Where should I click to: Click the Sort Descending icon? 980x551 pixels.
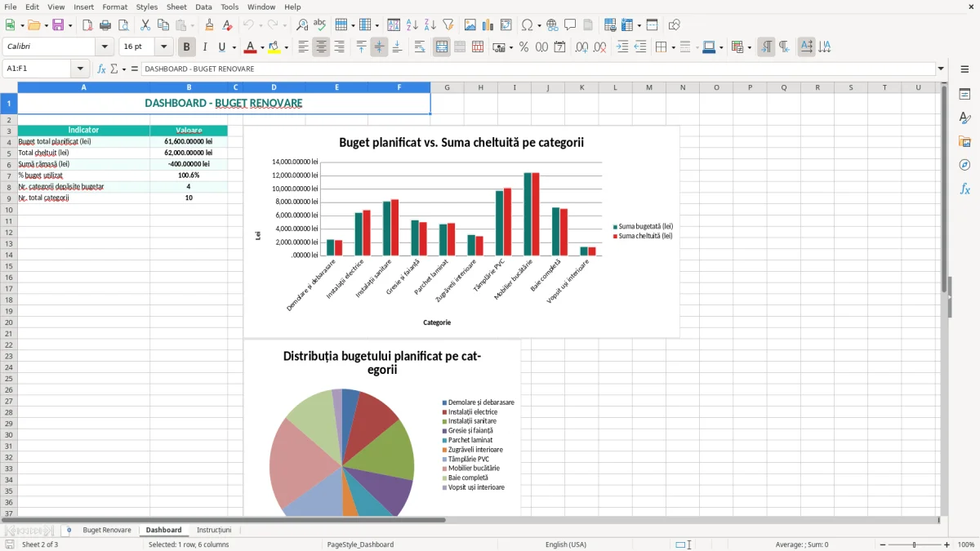pos(430,25)
